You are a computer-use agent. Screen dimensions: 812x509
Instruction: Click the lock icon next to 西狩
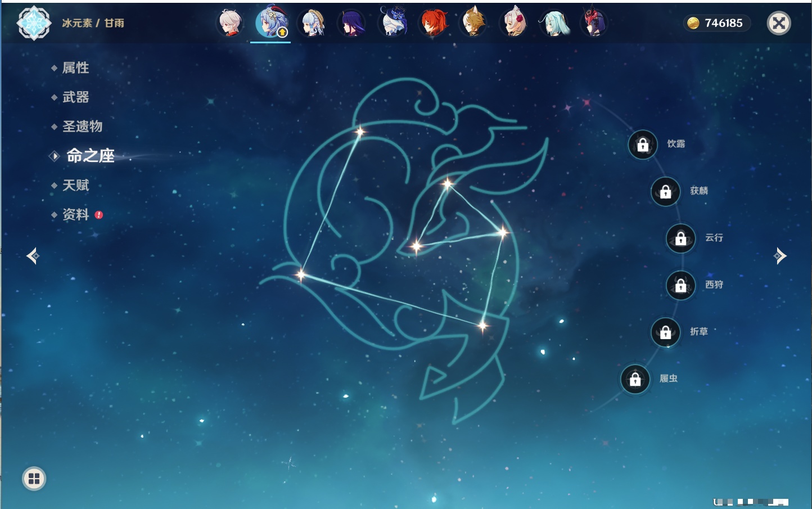click(680, 286)
